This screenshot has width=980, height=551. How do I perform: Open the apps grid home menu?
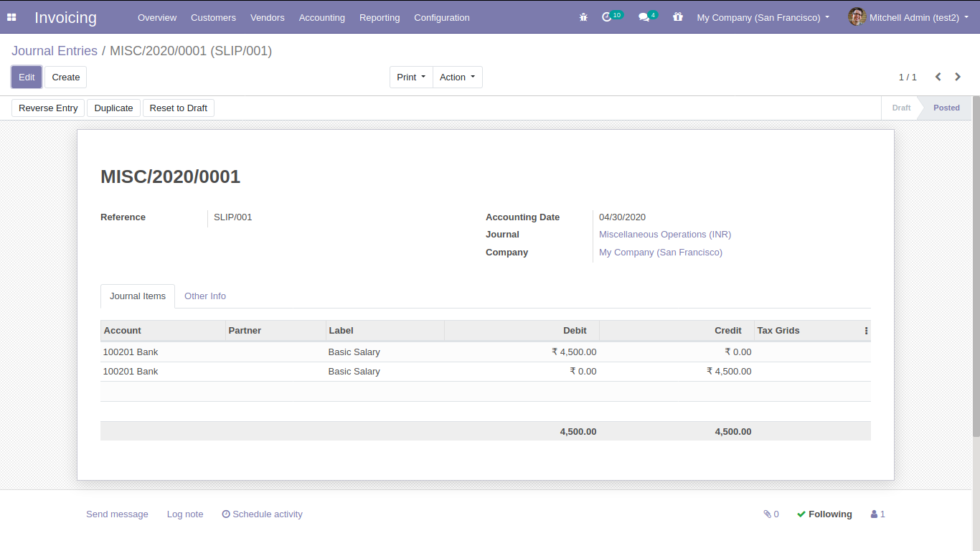coord(11,17)
